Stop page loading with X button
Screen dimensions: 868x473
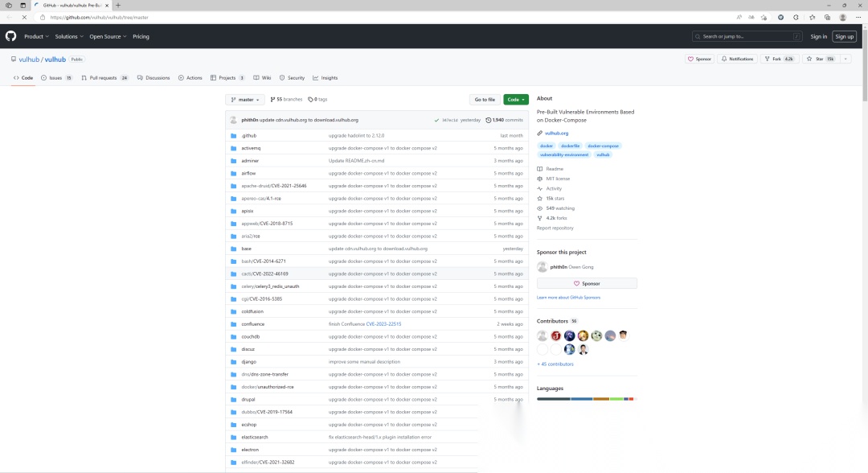[x=24, y=17]
